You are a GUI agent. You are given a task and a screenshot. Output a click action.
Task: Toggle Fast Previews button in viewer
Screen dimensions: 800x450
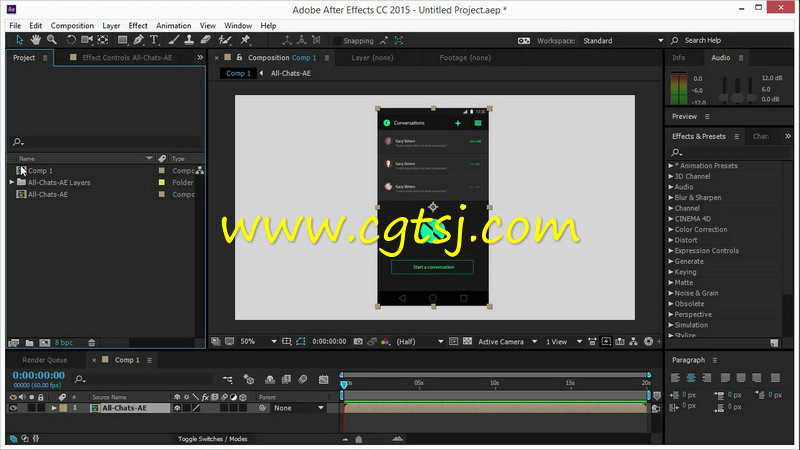pos(606,341)
